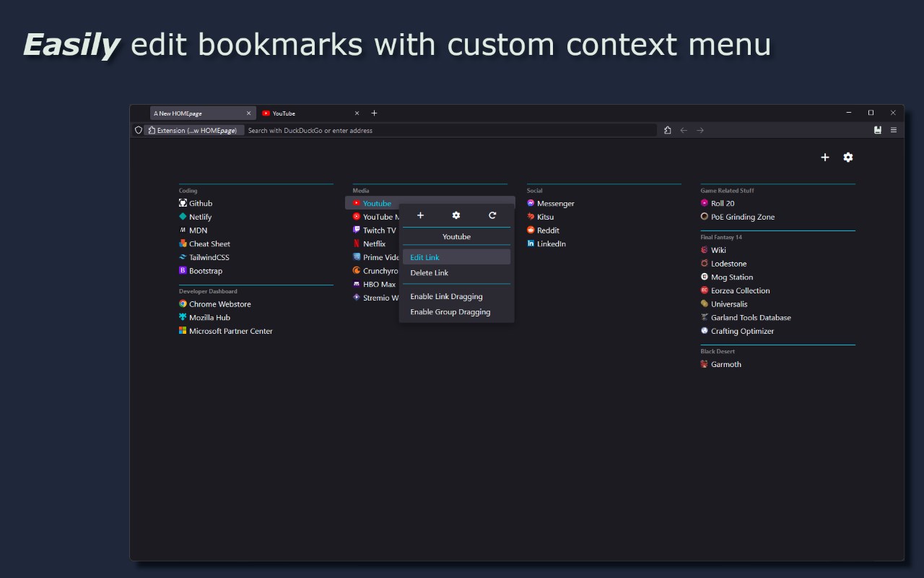Click the browser back arrow
The height and width of the screenshot is (578, 924).
(x=684, y=130)
